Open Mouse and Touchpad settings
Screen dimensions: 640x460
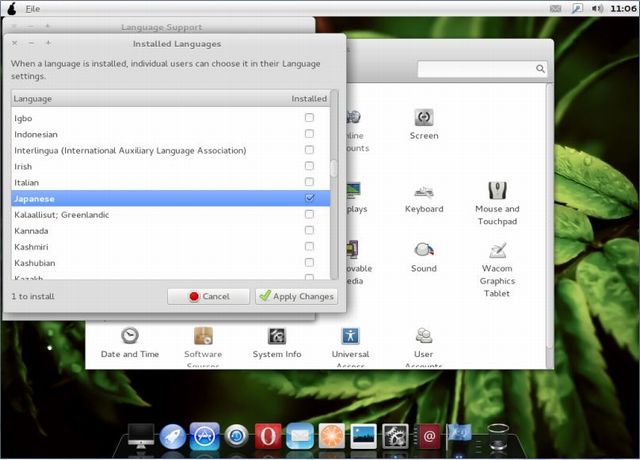tap(497, 191)
